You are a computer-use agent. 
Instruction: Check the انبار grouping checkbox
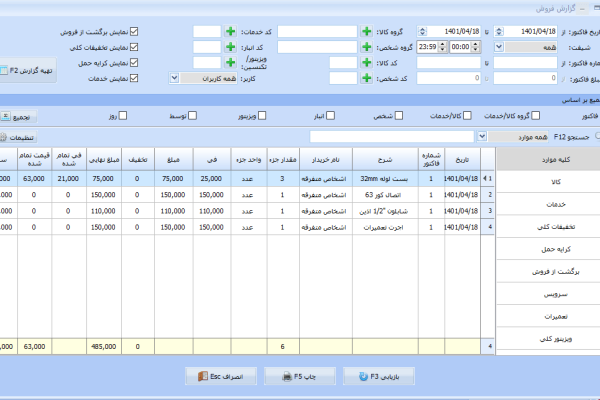(x=331, y=116)
